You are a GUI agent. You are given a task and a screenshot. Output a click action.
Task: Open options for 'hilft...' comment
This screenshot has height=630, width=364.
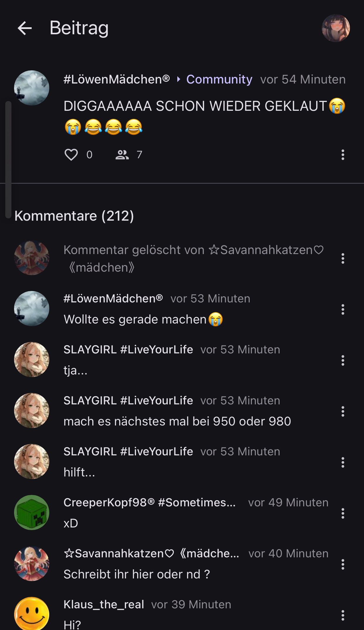tap(343, 462)
